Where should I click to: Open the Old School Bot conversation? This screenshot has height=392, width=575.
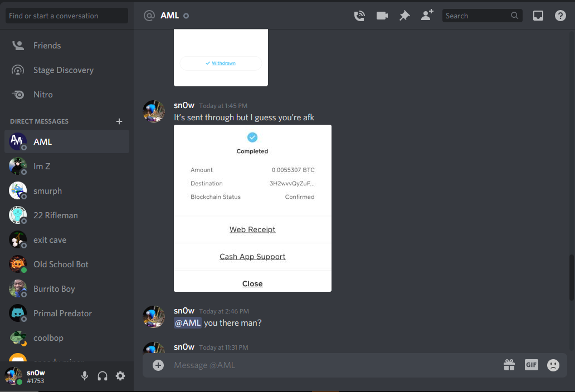[67, 264]
